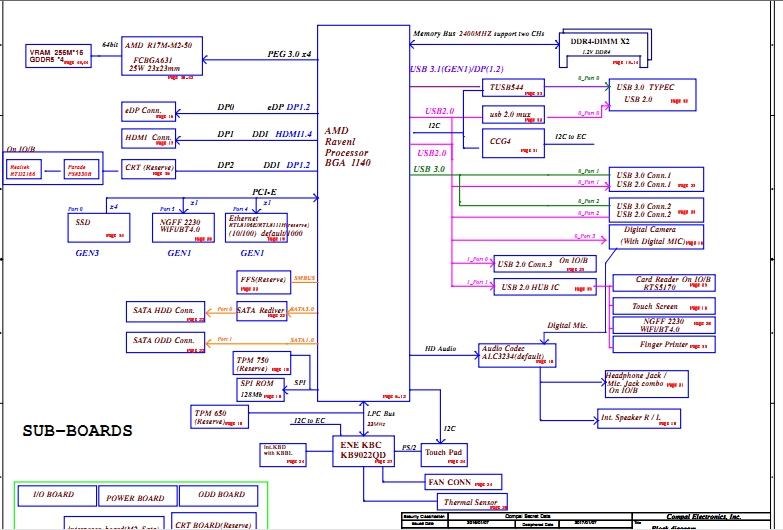Select the Ethernet RTL8106E block

coord(256,228)
